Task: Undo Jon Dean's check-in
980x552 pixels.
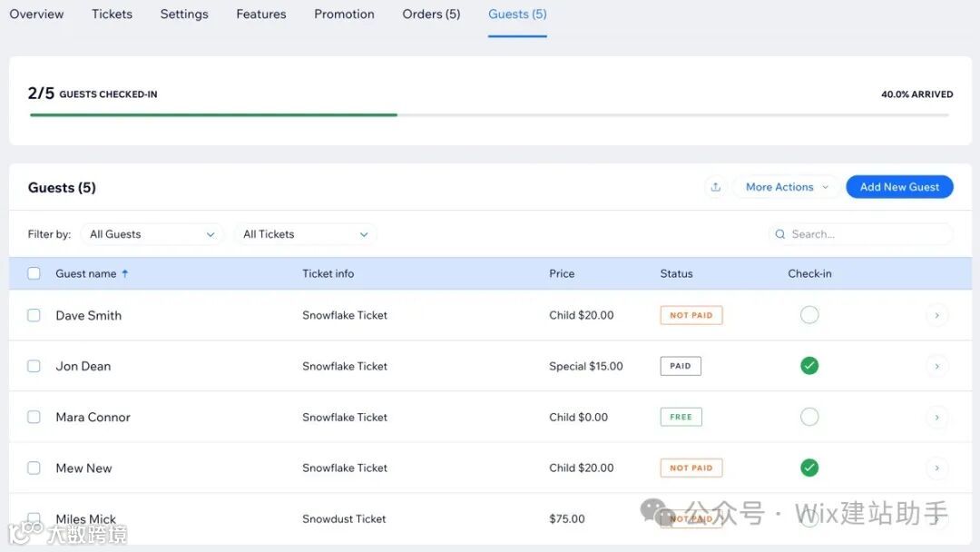Action: click(809, 366)
